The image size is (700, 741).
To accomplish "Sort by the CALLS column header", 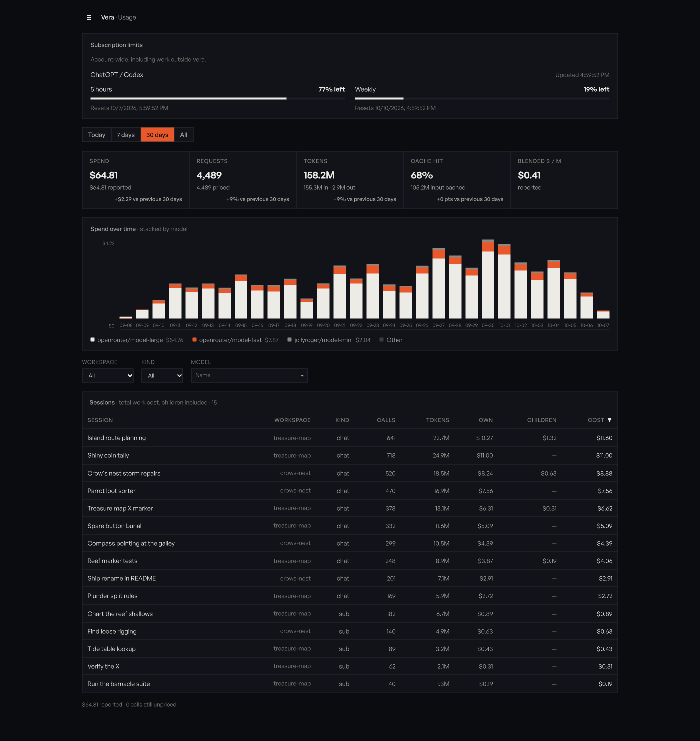I will tap(386, 420).
